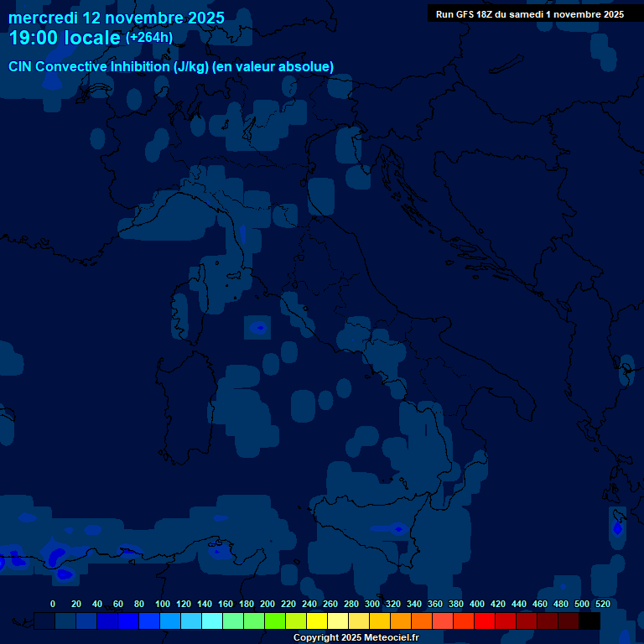The width and height of the screenshot is (644, 644).
Task: Click the '19:00 locale' time label
Action: 65,38
